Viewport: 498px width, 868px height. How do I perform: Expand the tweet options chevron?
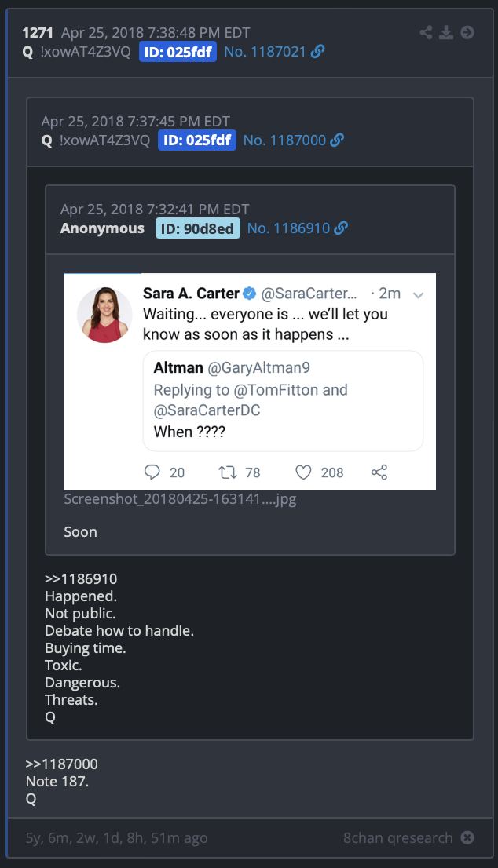click(x=418, y=295)
